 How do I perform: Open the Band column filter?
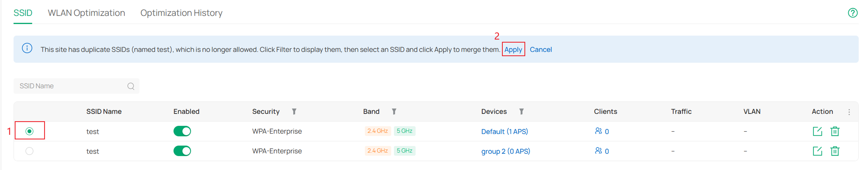click(394, 112)
